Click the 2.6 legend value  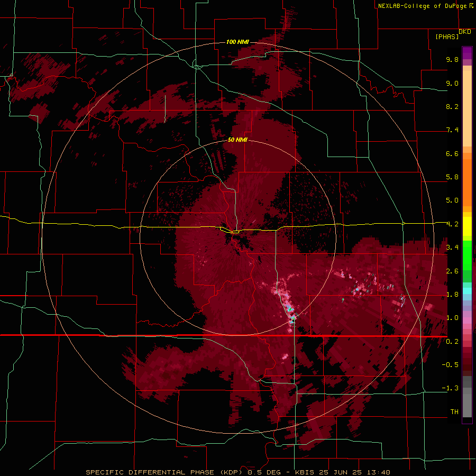tap(452, 271)
